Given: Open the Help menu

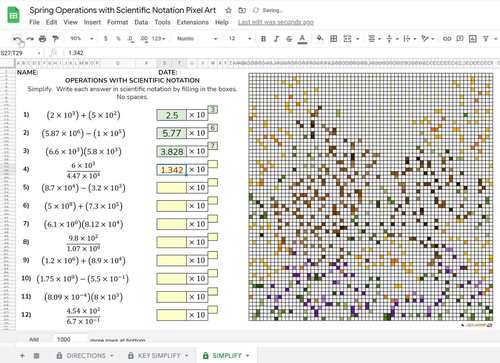Looking at the screenshot, I should coord(222,22).
